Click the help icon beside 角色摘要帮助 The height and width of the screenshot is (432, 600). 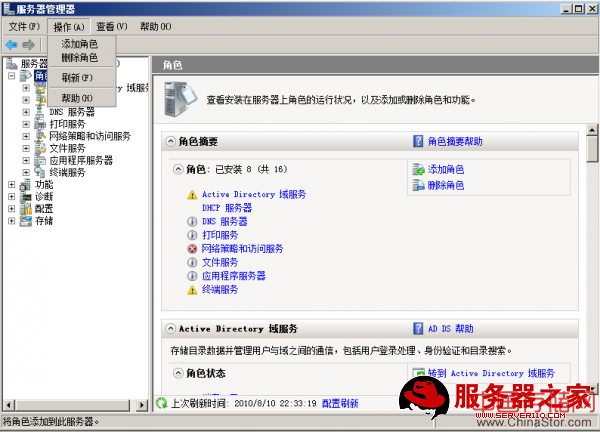click(418, 142)
